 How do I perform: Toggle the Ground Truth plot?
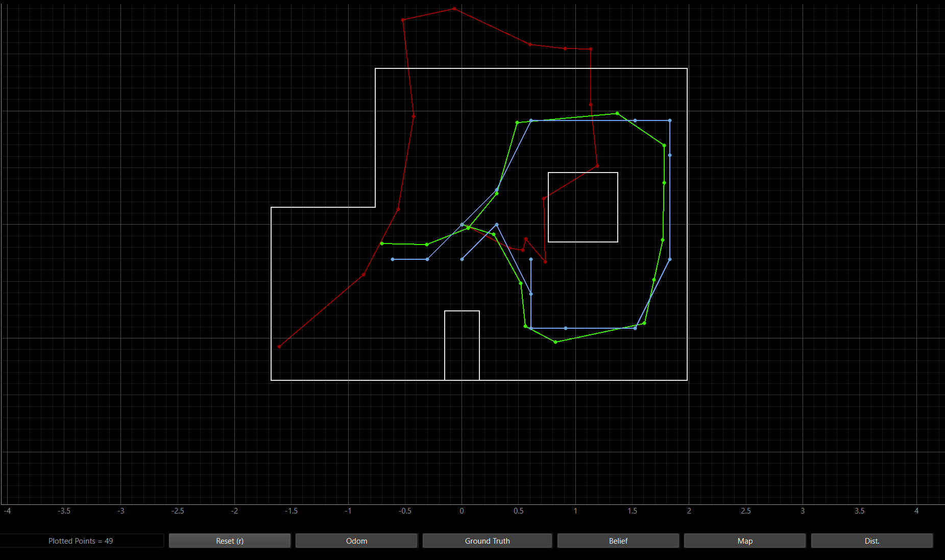pyautogui.click(x=487, y=541)
